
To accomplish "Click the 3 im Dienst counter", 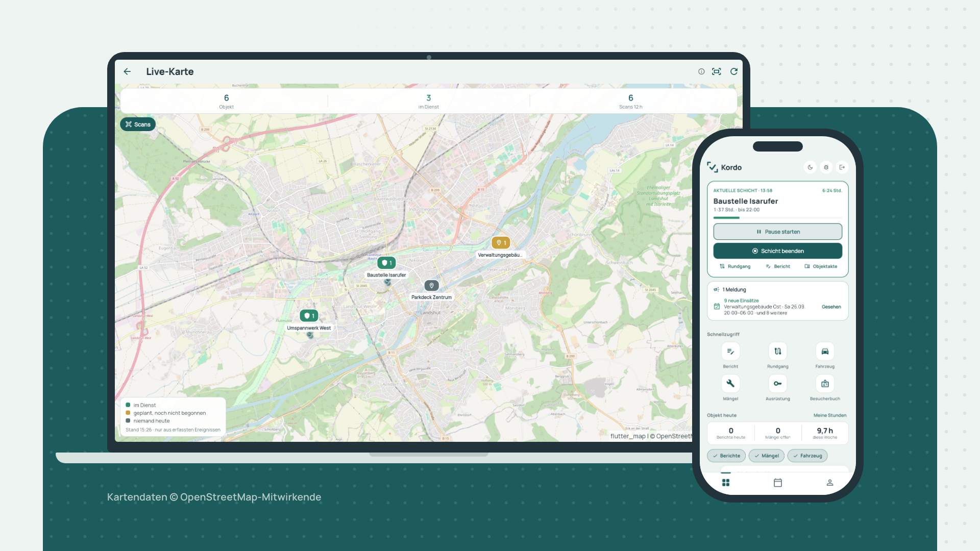I will 428,101.
